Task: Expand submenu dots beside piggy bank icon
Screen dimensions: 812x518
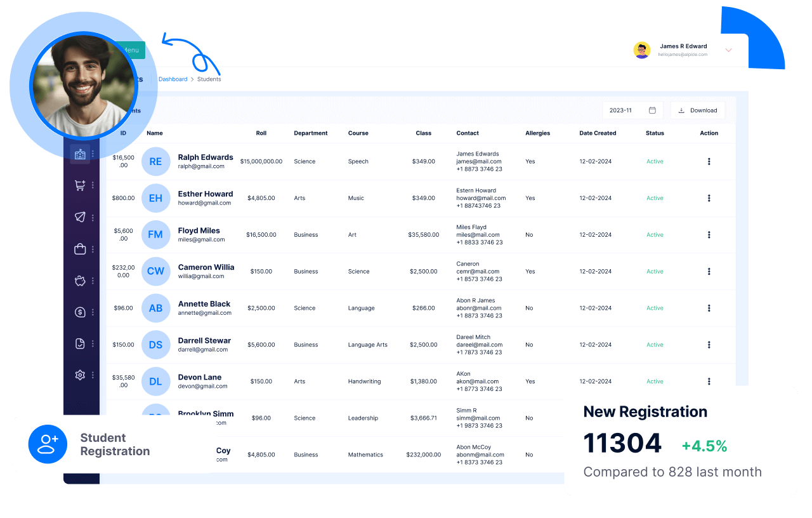Action: pos(93,281)
